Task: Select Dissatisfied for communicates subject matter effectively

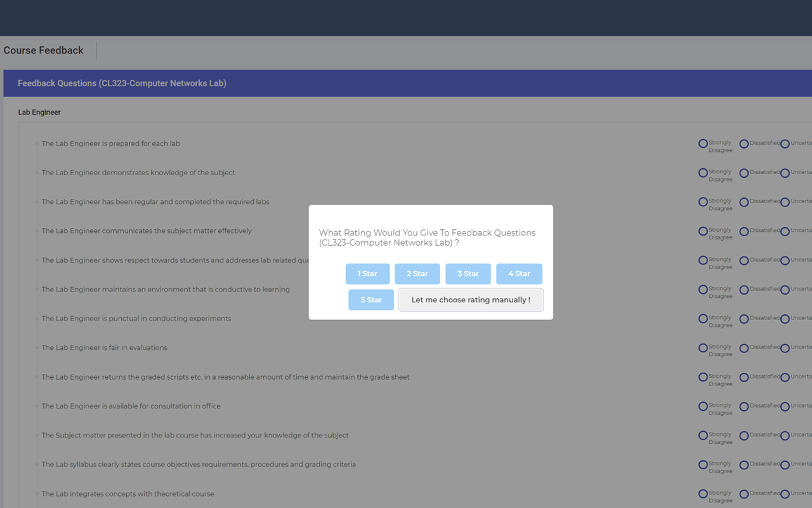Action: [x=744, y=231]
